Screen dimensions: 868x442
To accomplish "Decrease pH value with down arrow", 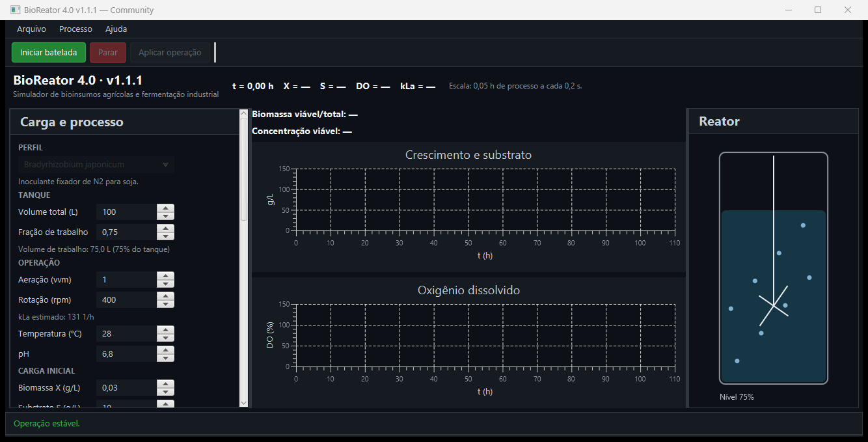I will 166,358.
